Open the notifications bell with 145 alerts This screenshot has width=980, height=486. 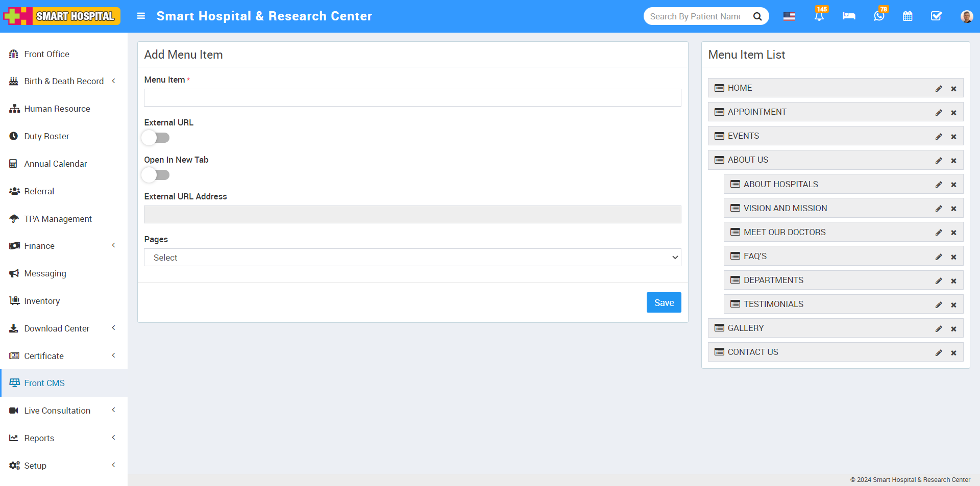pos(819,16)
